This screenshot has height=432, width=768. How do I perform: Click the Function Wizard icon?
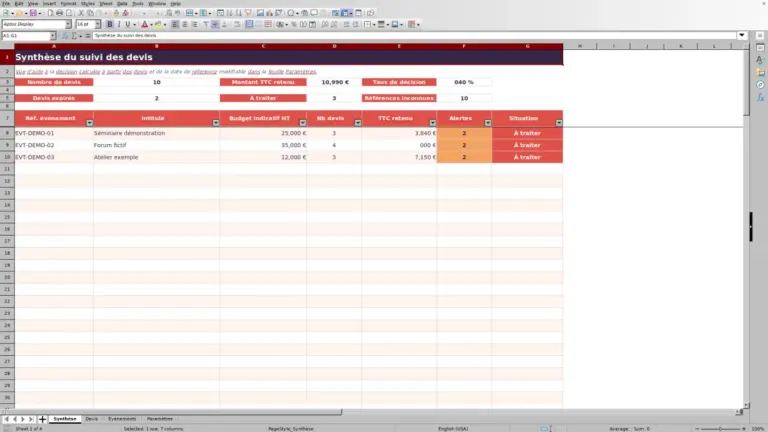click(65, 36)
